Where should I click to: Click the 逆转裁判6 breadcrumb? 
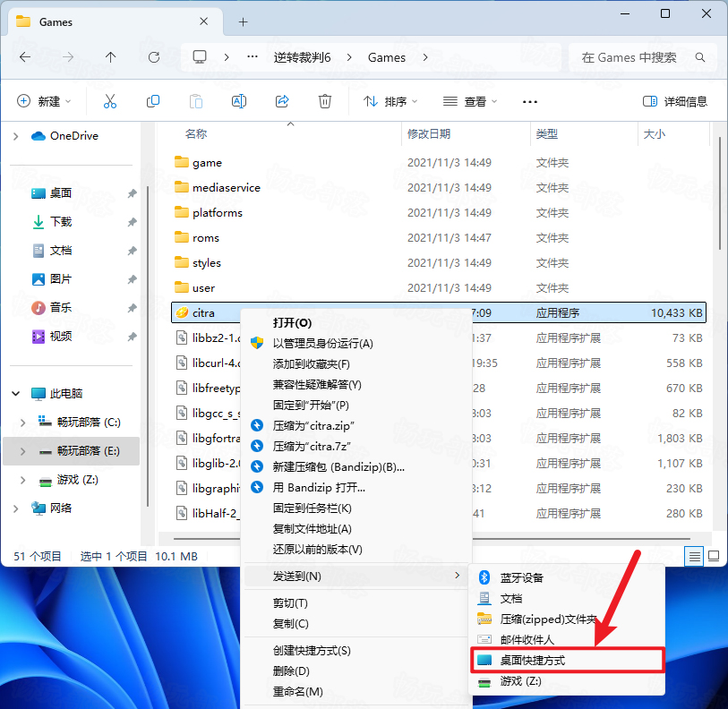pos(302,57)
